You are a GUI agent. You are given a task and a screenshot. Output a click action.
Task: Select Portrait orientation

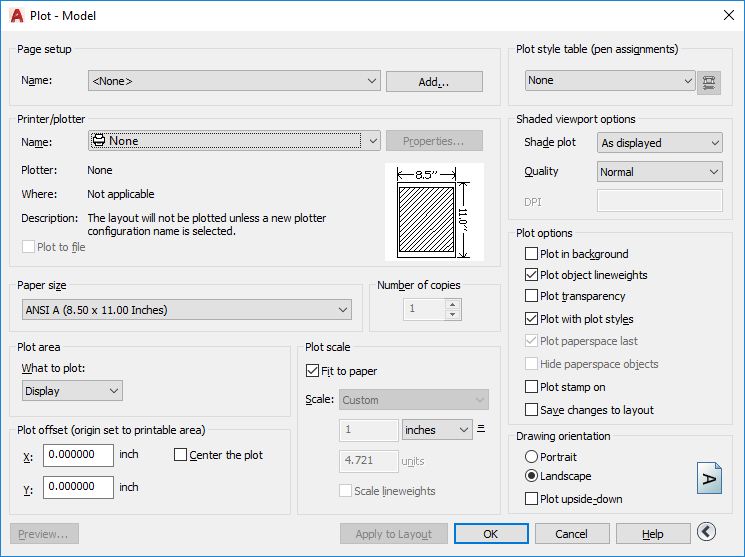coord(532,456)
